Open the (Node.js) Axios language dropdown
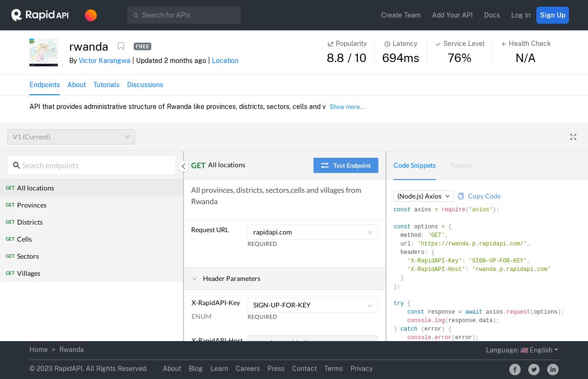 click(423, 196)
